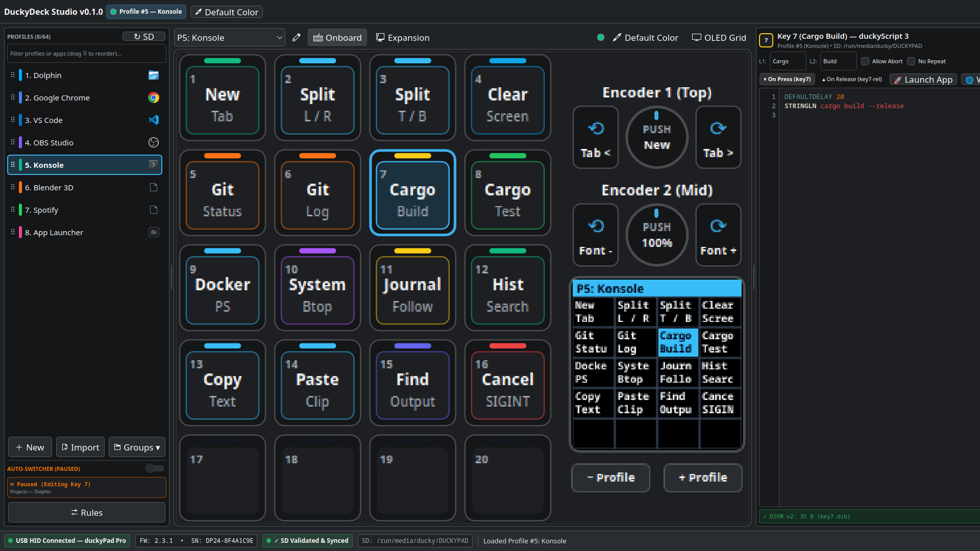980x551 pixels.
Task: Select key 1 New Tab
Action: coord(222,97)
